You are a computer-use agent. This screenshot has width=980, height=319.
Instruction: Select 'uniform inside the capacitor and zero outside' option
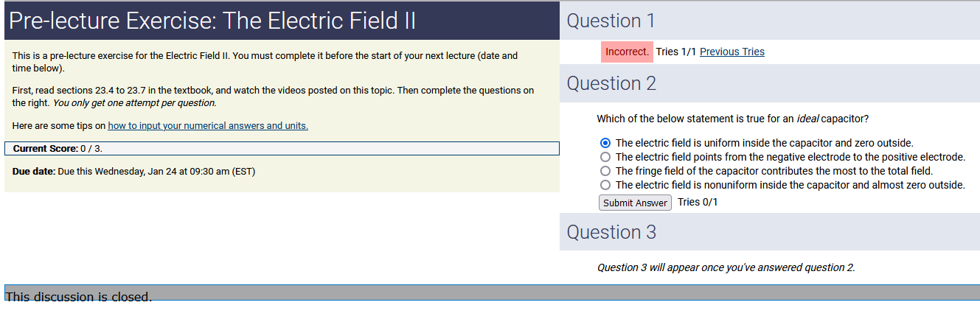(605, 143)
